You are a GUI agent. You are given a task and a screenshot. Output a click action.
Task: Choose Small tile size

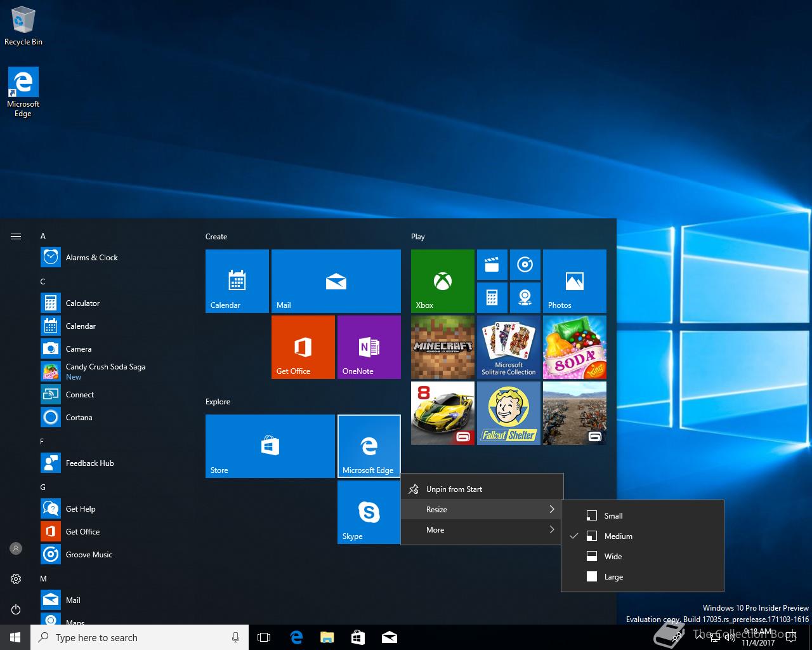coord(643,516)
